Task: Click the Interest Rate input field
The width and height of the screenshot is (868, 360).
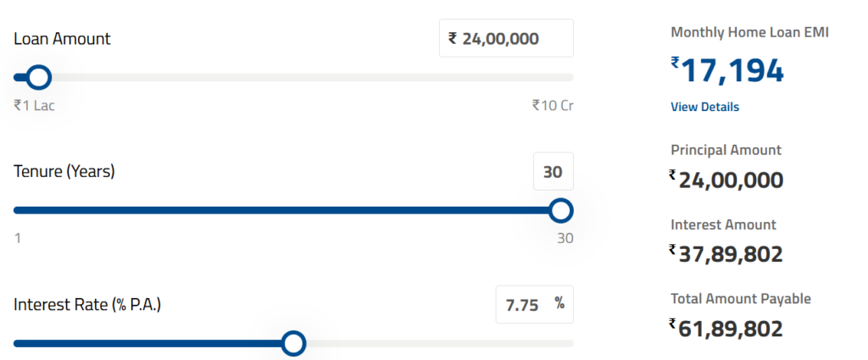Action: [x=522, y=305]
